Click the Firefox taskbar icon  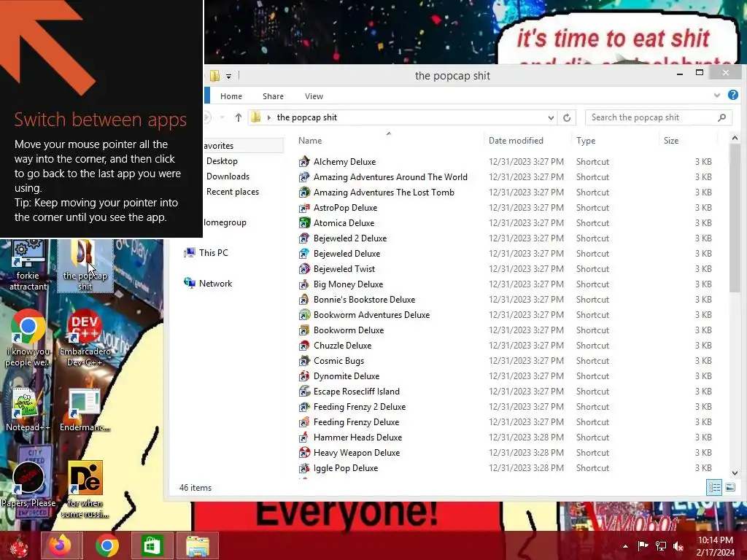pyautogui.click(x=61, y=545)
